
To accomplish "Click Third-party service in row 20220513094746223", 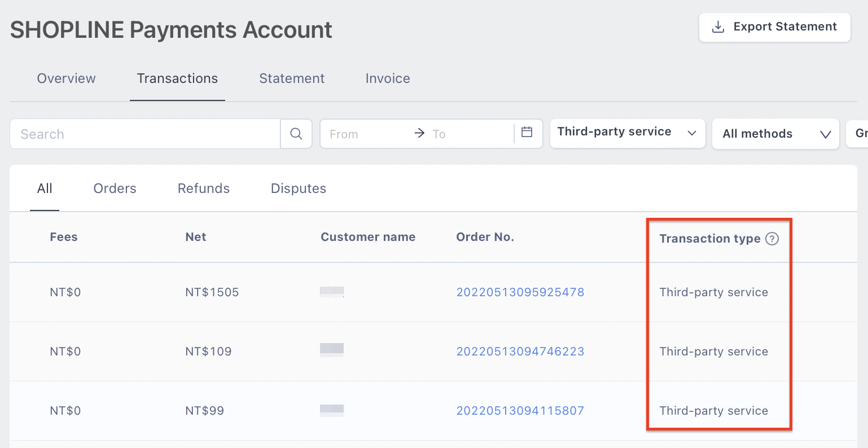I will 714,352.
